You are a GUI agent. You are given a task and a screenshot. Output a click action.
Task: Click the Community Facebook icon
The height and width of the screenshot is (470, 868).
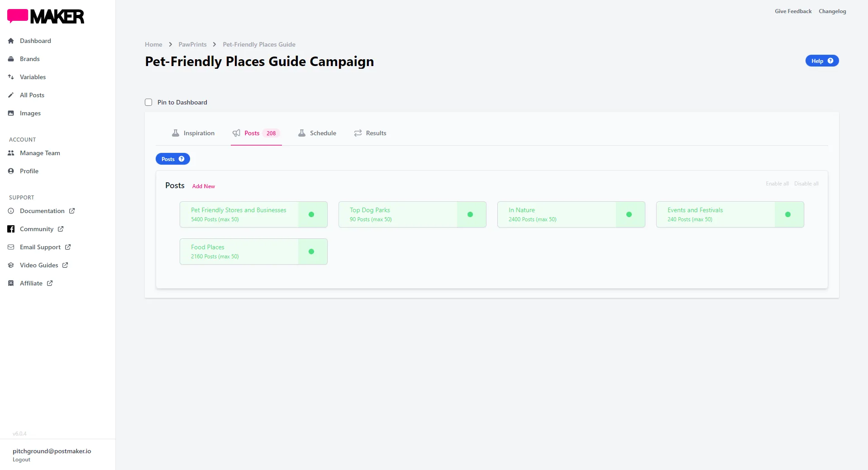11,229
